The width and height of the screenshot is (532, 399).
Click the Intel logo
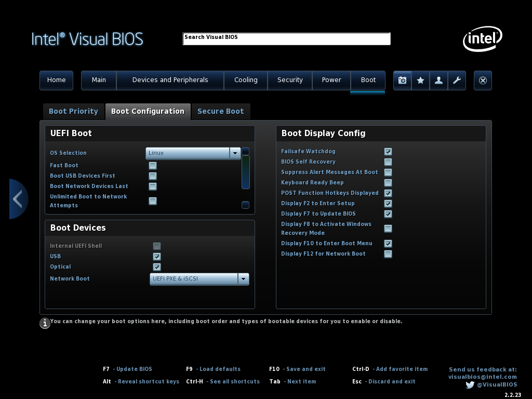coord(483,38)
